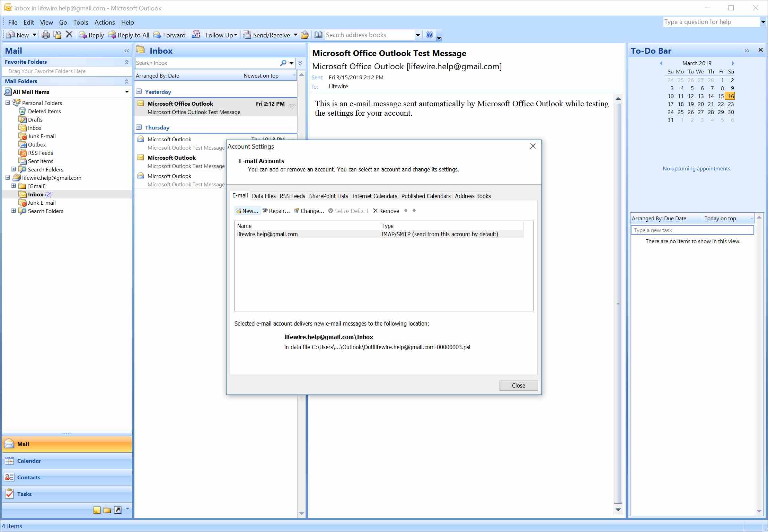Open the Go menu
This screenshot has height=532, width=768.
click(63, 22)
